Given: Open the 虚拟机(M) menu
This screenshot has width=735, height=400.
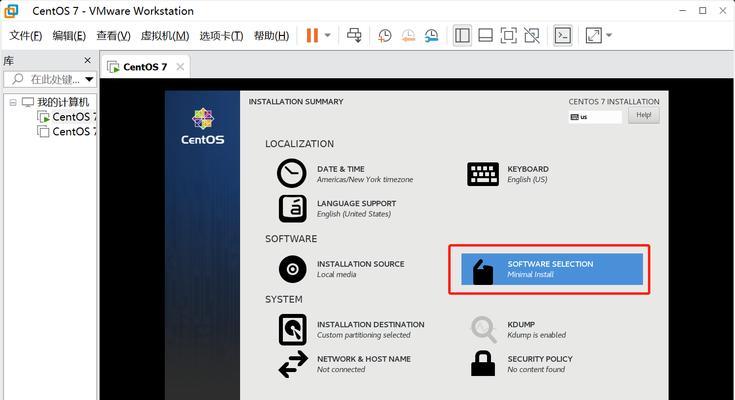Looking at the screenshot, I should tap(165, 36).
